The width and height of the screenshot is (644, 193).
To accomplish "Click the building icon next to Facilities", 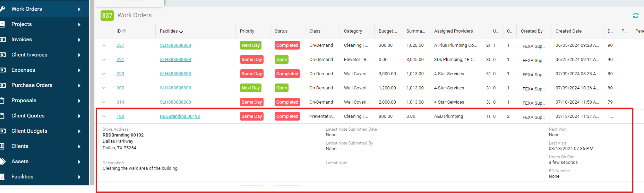I will click(2, 177).
